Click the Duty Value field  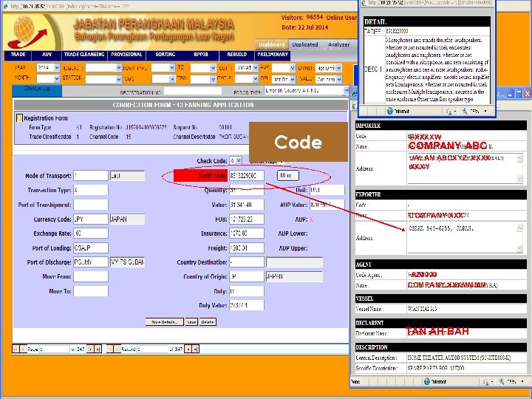point(247,305)
